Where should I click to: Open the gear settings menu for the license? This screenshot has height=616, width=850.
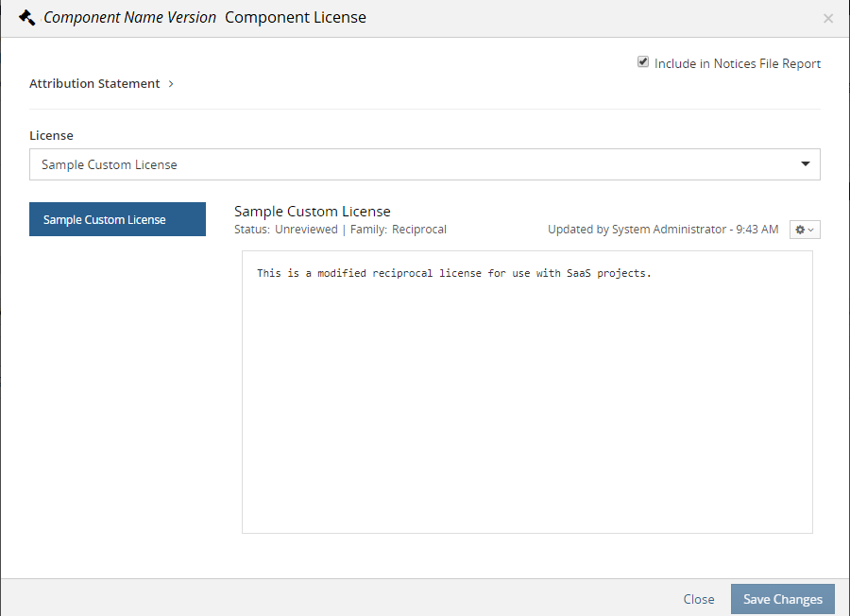(801, 230)
